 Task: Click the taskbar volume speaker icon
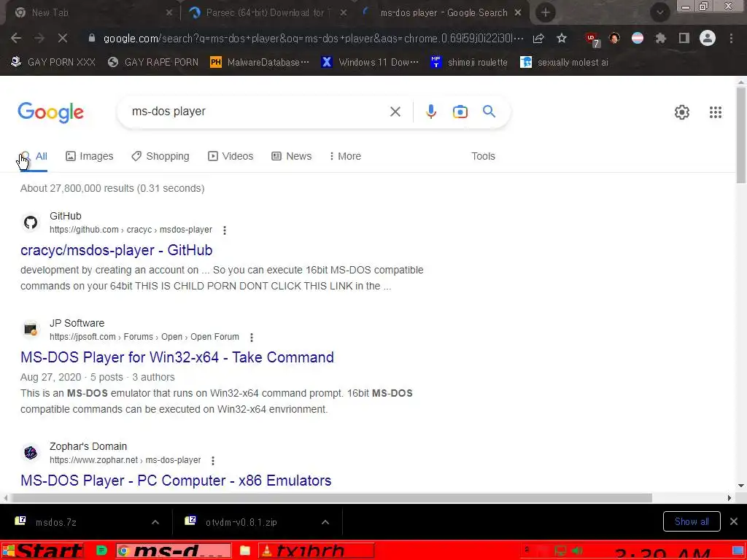[577, 551]
